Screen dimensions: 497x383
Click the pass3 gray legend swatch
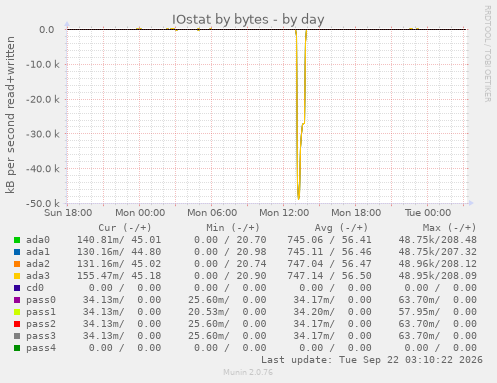(x=17, y=336)
